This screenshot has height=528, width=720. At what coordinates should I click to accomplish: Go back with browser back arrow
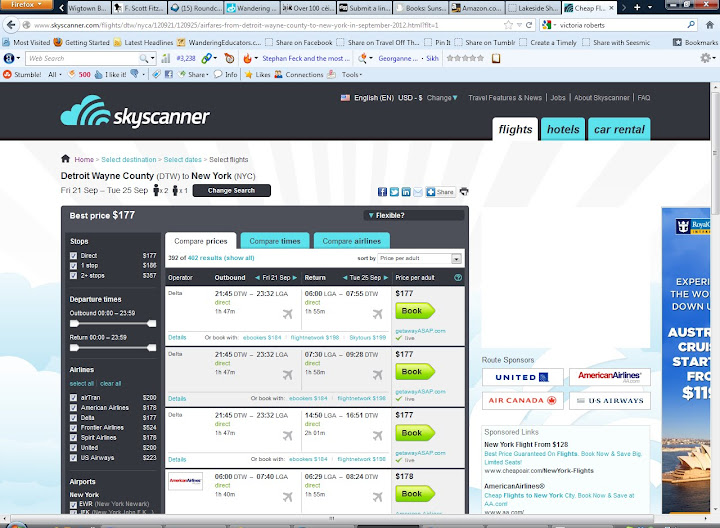click(x=11, y=25)
